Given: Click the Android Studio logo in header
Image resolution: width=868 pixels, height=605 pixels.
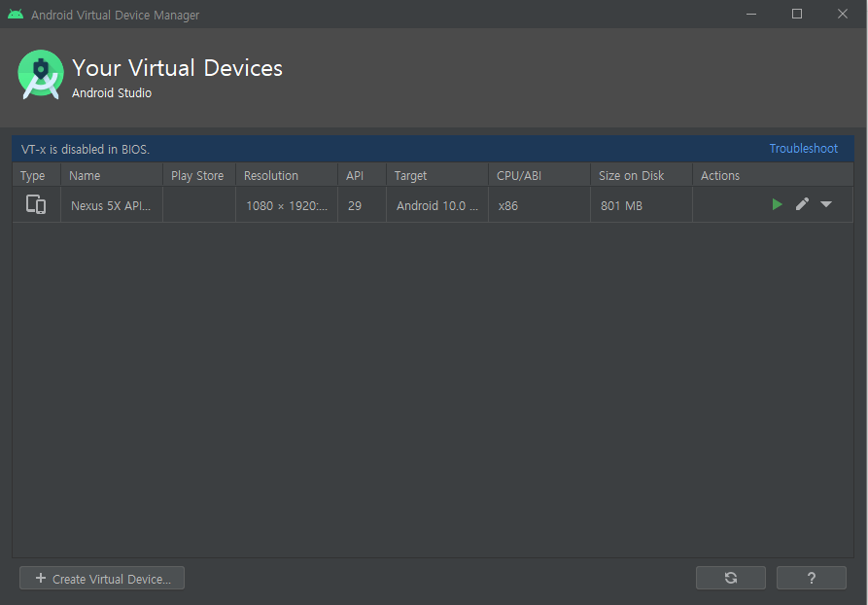Looking at the screenshot, I should (41, 74).
